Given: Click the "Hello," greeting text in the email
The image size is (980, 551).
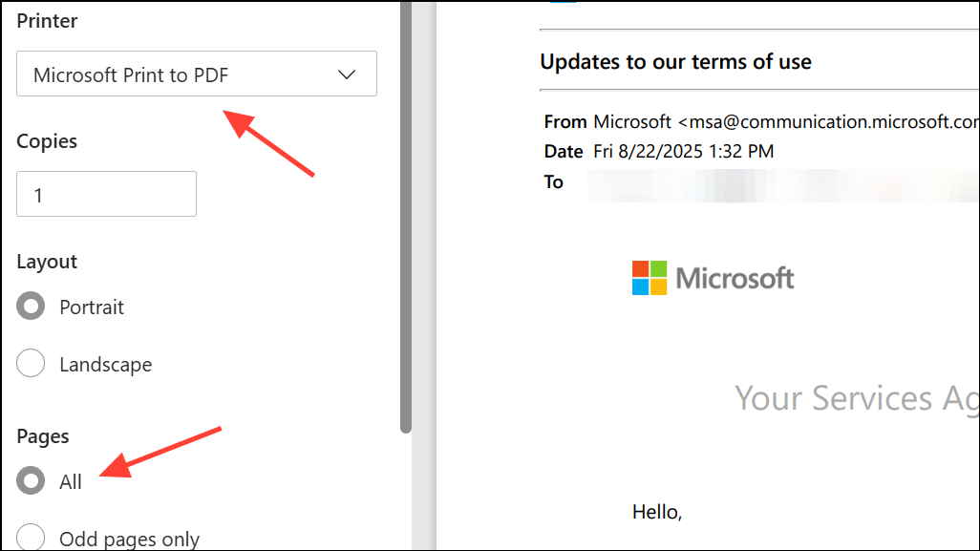Looking at the screenshot, I should click(657, 512).
